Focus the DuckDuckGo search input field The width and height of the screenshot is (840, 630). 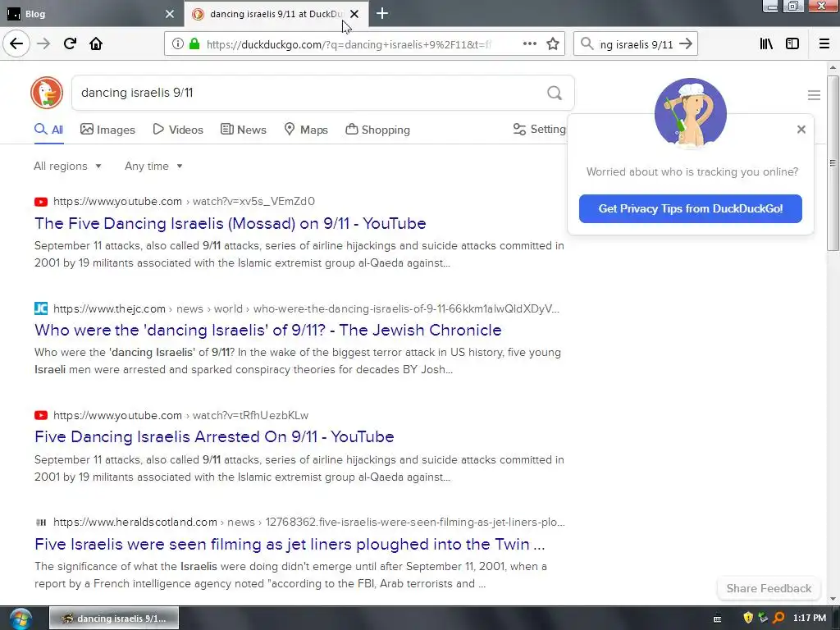[308, 93]
